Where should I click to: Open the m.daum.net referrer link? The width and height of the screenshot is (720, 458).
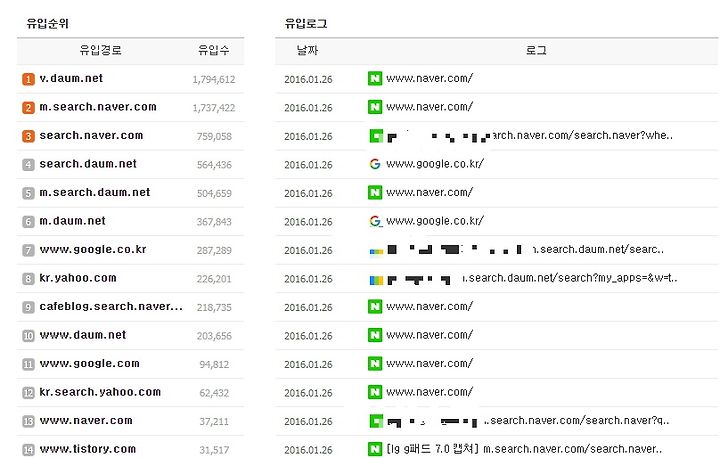point(73,221)
